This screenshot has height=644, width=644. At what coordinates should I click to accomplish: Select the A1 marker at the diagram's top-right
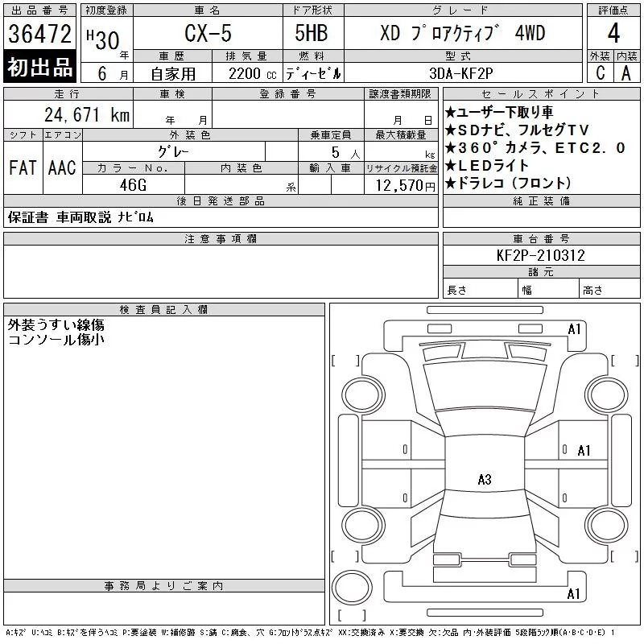tap(574, 328)
